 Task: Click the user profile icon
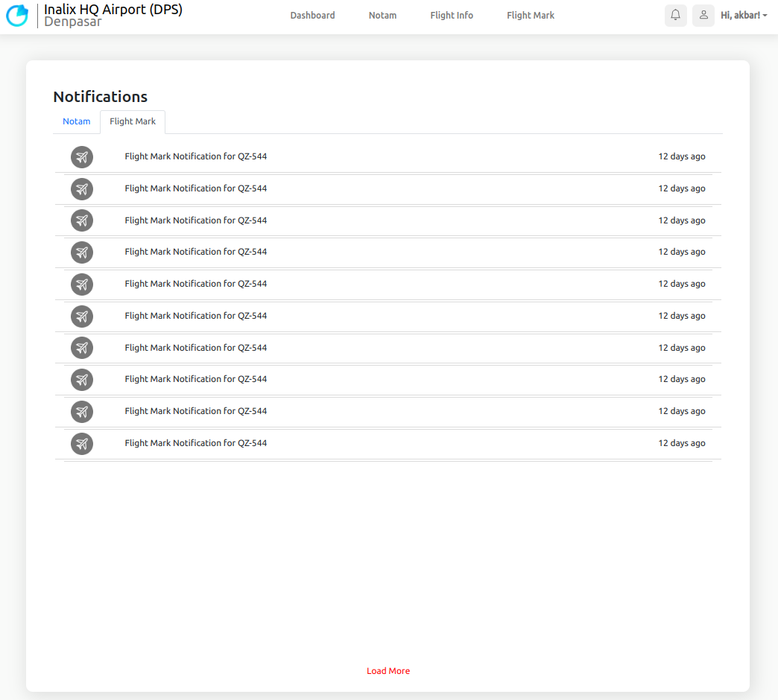[703, 16]
